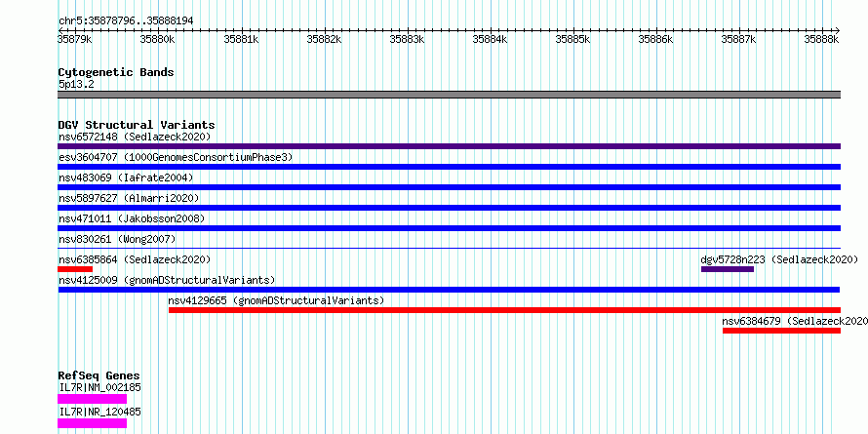Image resolution: width=868 pixels, height=434 pixels.
Task: Select the blue nsv483069 variant bar
Action: click(x=449, y=187)
